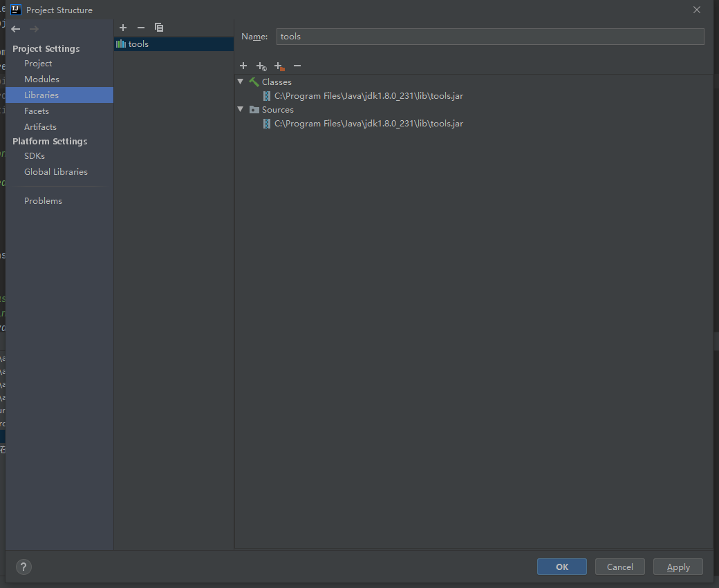Switch to Modules settings

[x=41, y=79]
